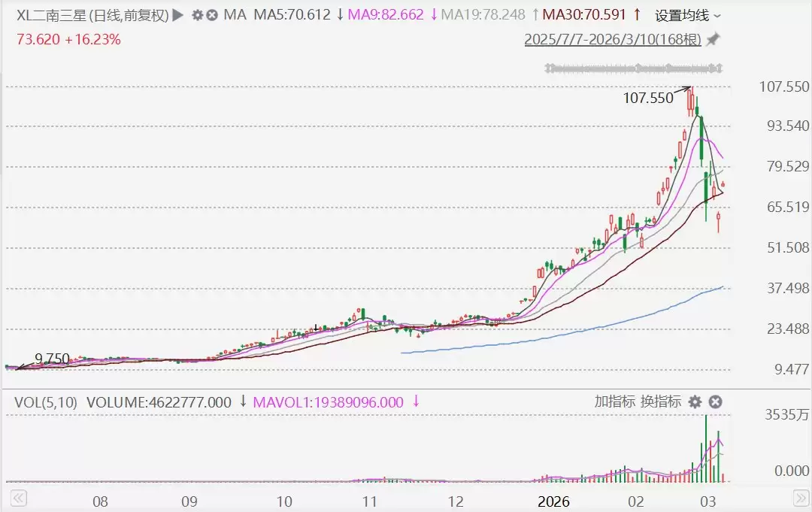
Task: Click 加指标 to add an indicator
Action: [x=614, y=402]
